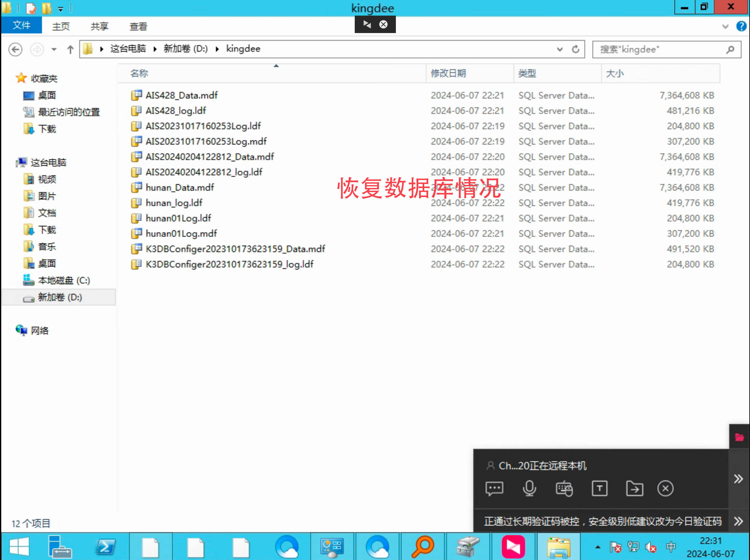Click the search magnifier icon

pos(730,50)
